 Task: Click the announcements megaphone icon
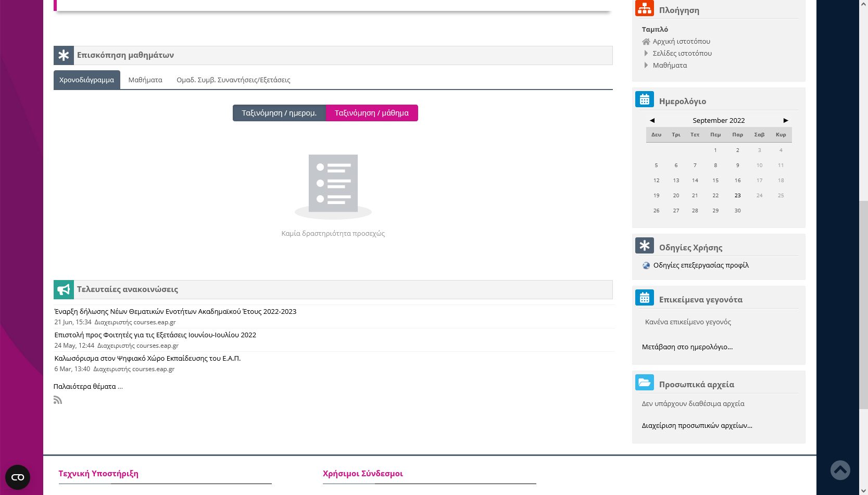[64, 289]
